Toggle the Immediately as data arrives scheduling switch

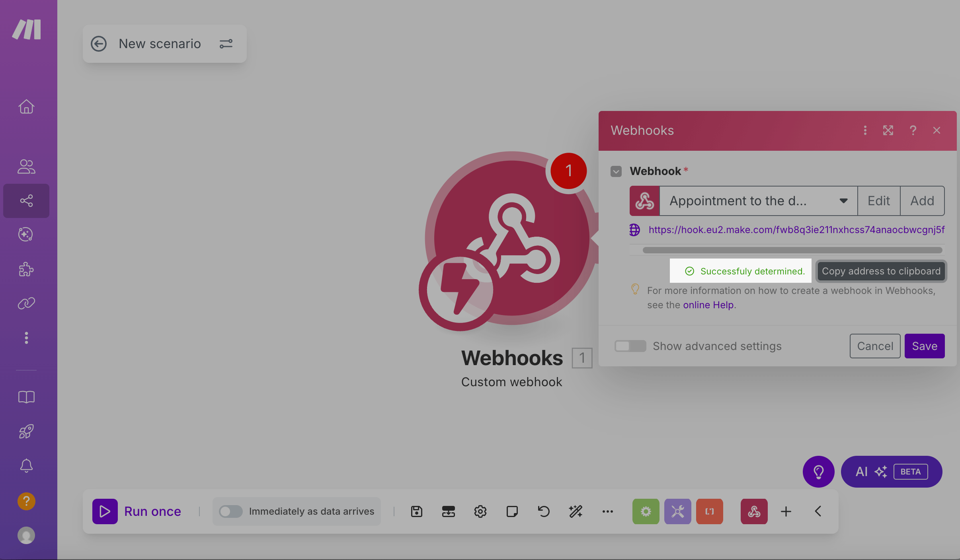[x=230, y=511]
